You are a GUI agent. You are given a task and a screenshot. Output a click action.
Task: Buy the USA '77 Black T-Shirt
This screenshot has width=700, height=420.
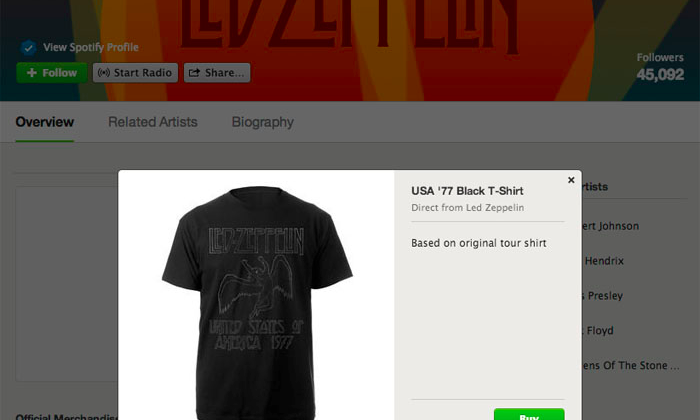click(529, 414)
